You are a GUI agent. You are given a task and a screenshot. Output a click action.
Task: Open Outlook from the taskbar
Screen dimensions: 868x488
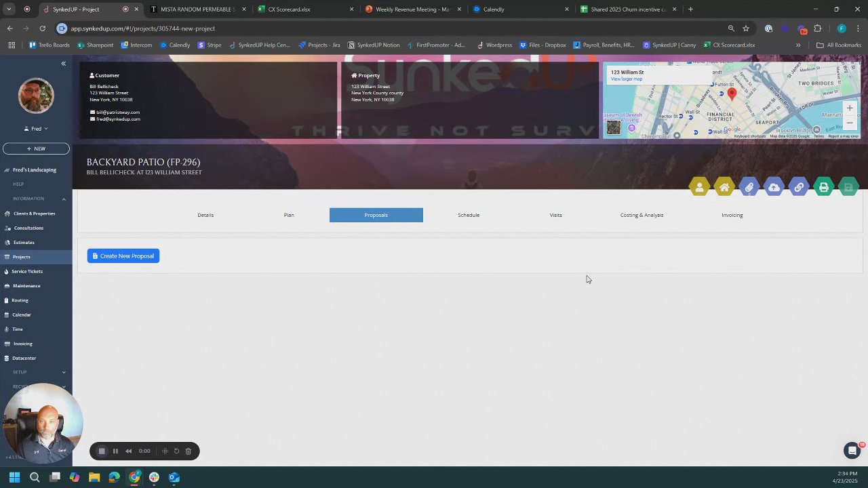click(x=174, y=477)
